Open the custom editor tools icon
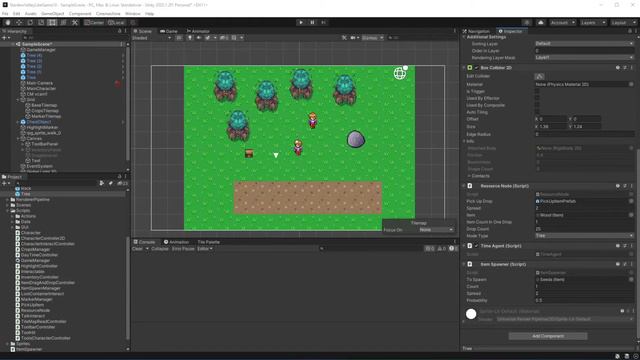Image resolution: width=640 pixels, height=360 pixels. click(x=75, y=22)
